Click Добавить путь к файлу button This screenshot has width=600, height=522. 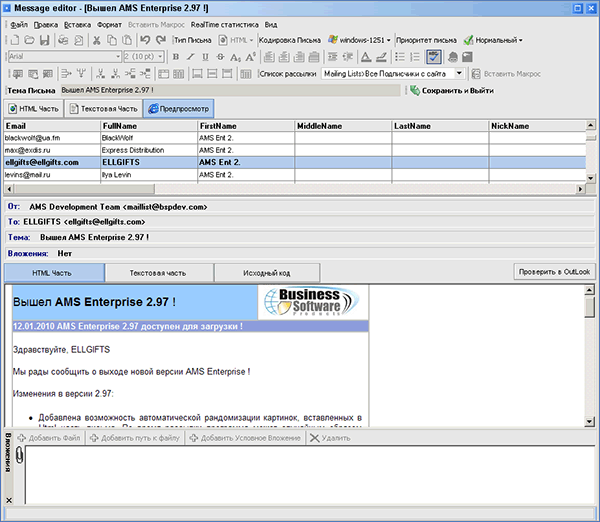coord(135,438)
